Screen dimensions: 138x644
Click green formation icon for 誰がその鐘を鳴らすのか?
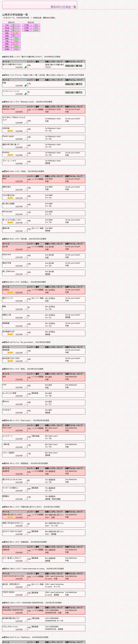pos(25,67)
